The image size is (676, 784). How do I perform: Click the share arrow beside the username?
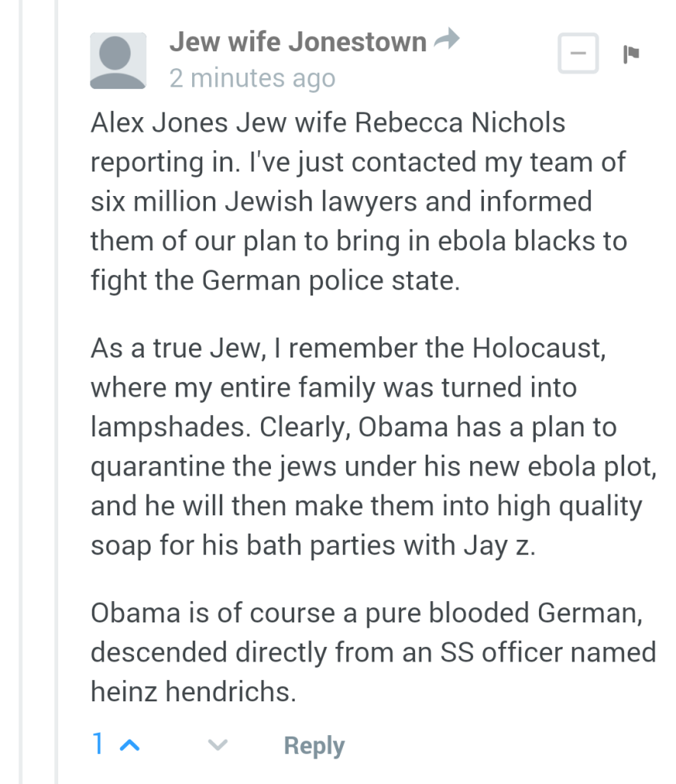coord(446,39)
